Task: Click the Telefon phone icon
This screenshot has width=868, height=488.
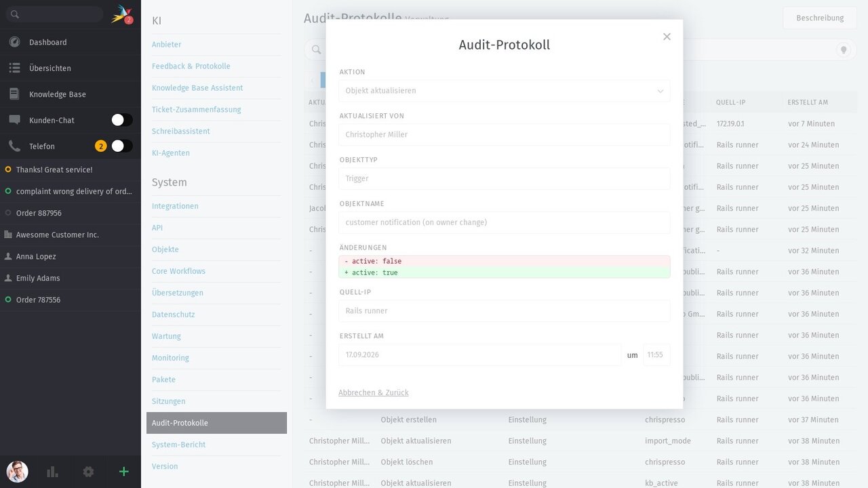Action: [x=14, y=146]
